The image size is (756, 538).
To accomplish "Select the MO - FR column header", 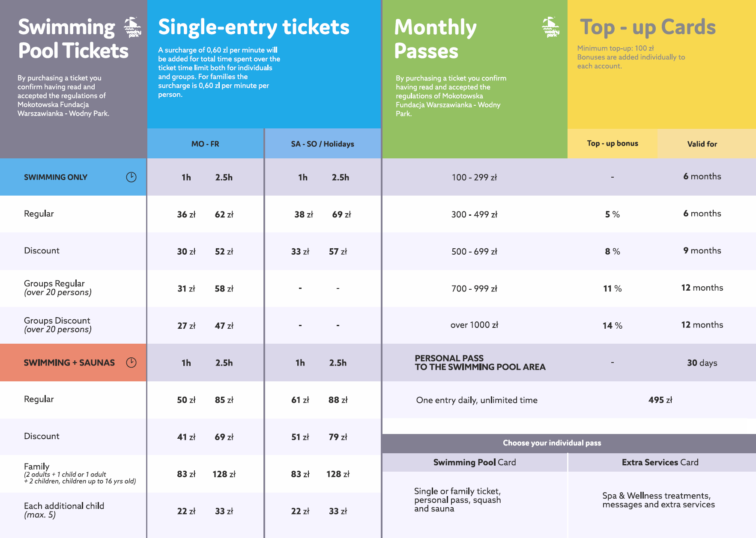I will click(x=205, y=144).
